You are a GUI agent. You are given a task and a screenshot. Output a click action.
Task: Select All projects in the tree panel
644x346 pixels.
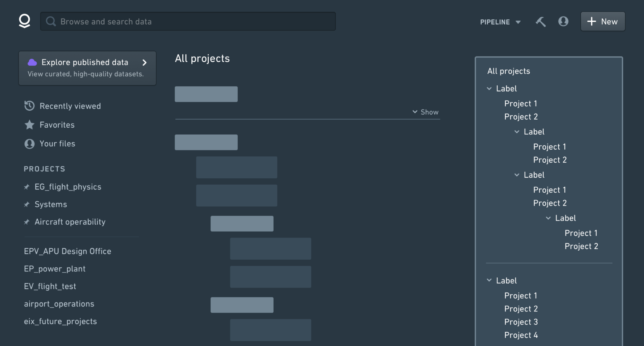pos(509,71)
